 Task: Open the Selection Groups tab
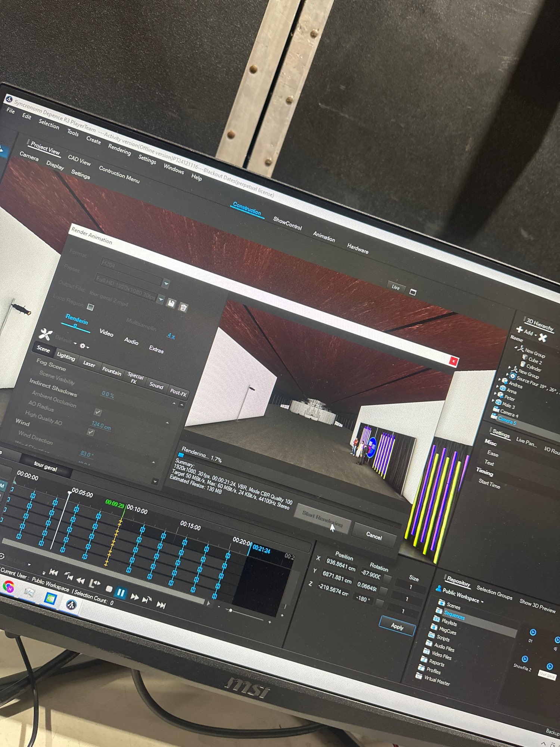[494, 592]
